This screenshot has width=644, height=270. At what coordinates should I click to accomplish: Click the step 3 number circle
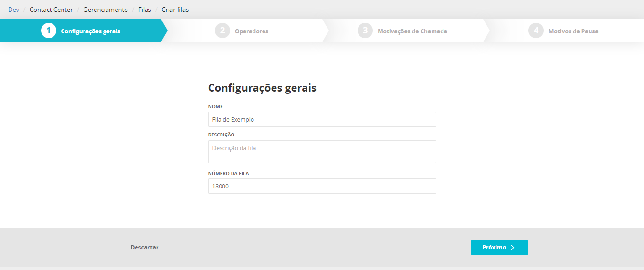point(365,31)
